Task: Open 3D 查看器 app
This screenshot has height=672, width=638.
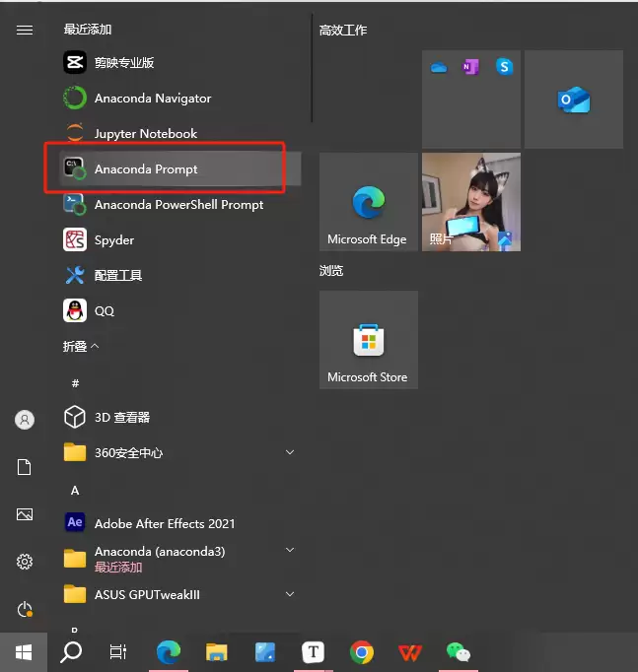Action: coord(180,417)
